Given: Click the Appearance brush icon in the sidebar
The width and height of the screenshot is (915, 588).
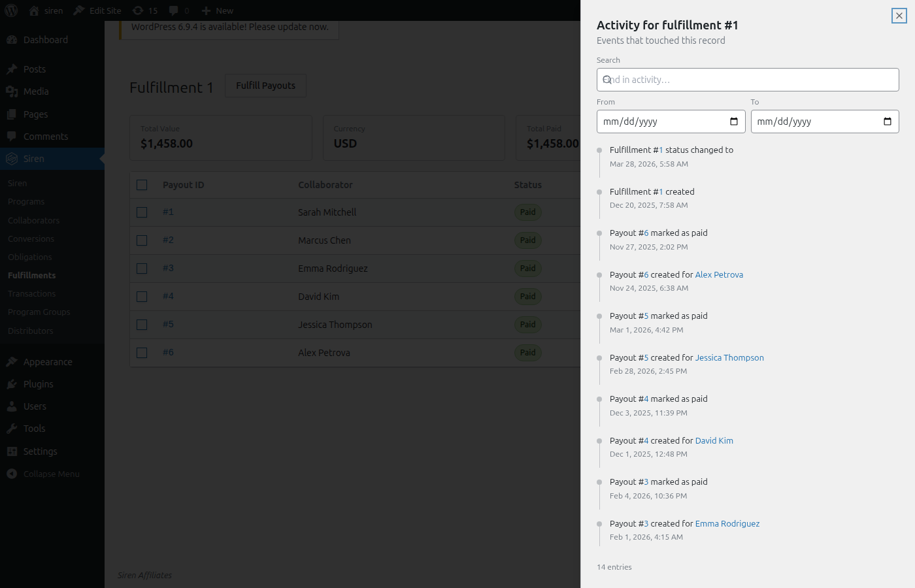Looking at the screenshot, I should [12, 361].
